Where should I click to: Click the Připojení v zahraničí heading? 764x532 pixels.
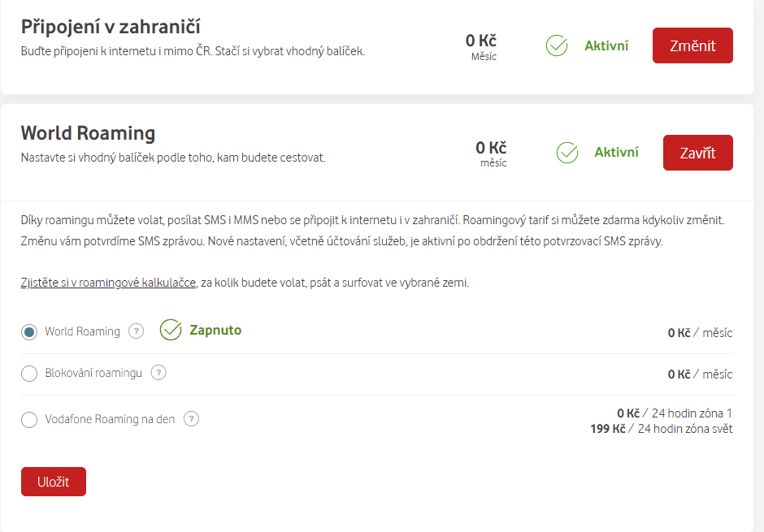pos(111,26)
